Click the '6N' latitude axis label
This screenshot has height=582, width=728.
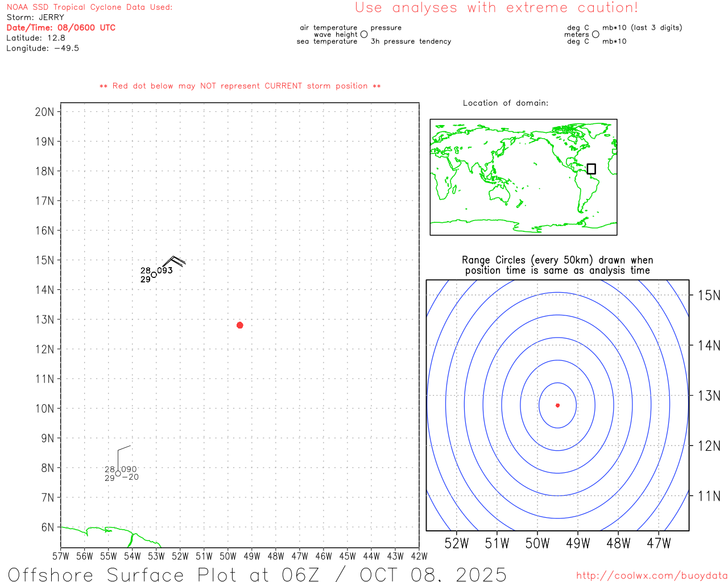click(48, 527)
